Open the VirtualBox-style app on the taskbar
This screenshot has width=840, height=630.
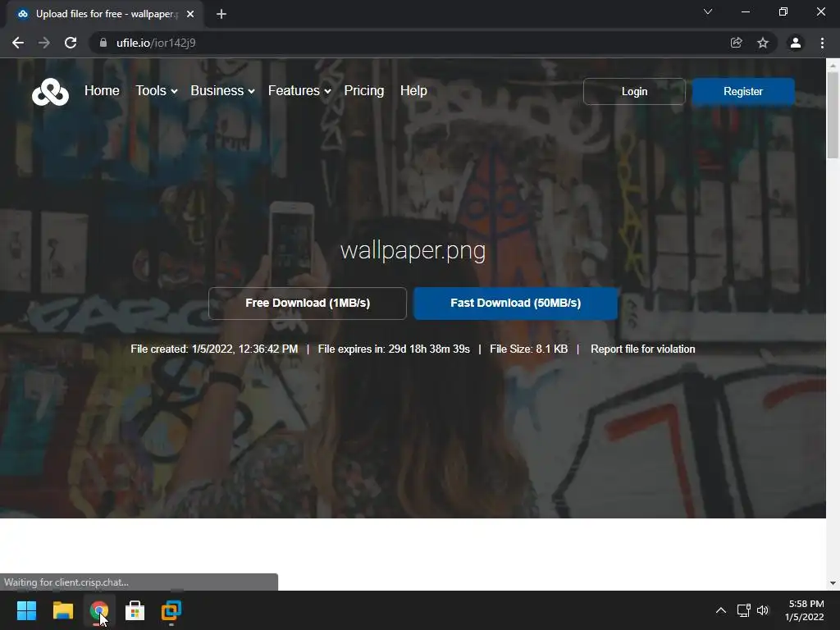coord(171,610)
